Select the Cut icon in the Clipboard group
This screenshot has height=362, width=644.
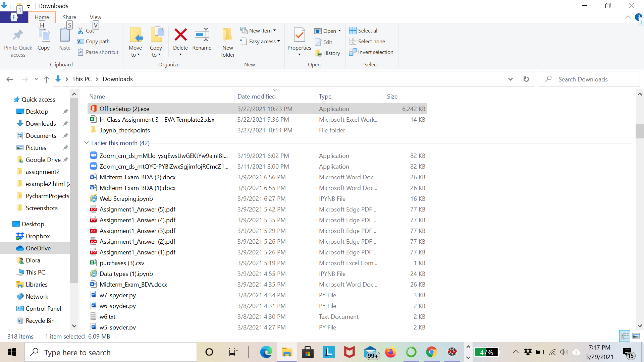click(80, 31)
